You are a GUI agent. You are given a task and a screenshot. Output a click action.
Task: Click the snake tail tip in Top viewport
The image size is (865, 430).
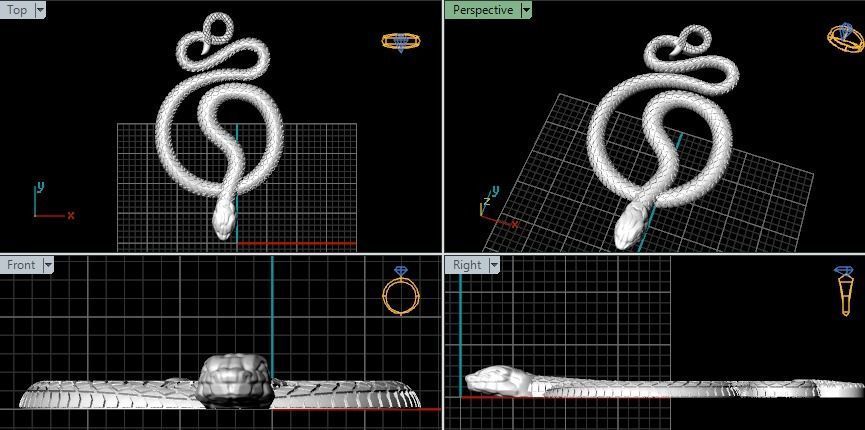[x=205, y=50]
